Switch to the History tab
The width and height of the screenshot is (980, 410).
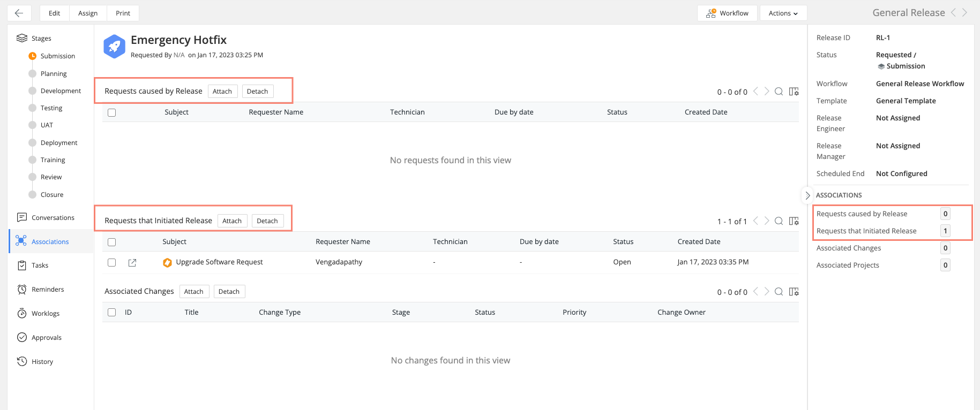pyautogui.click(x=42, y=362)
